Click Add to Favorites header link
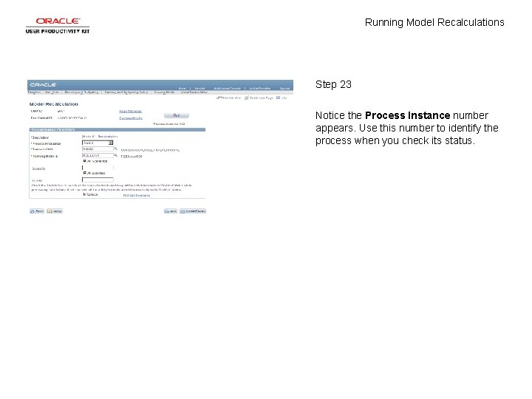This screenshot has width=532, height=399. (x=260, y=88)
